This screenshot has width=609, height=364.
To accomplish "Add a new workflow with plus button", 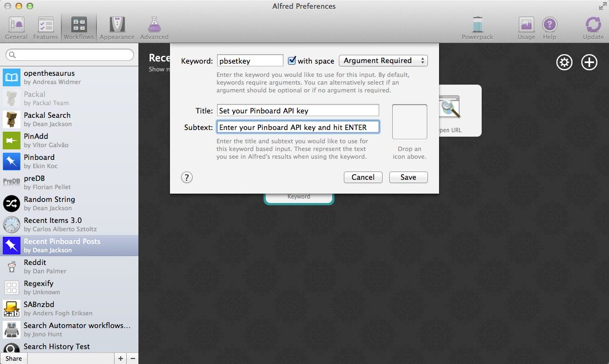I will click(x=120, y=358).
